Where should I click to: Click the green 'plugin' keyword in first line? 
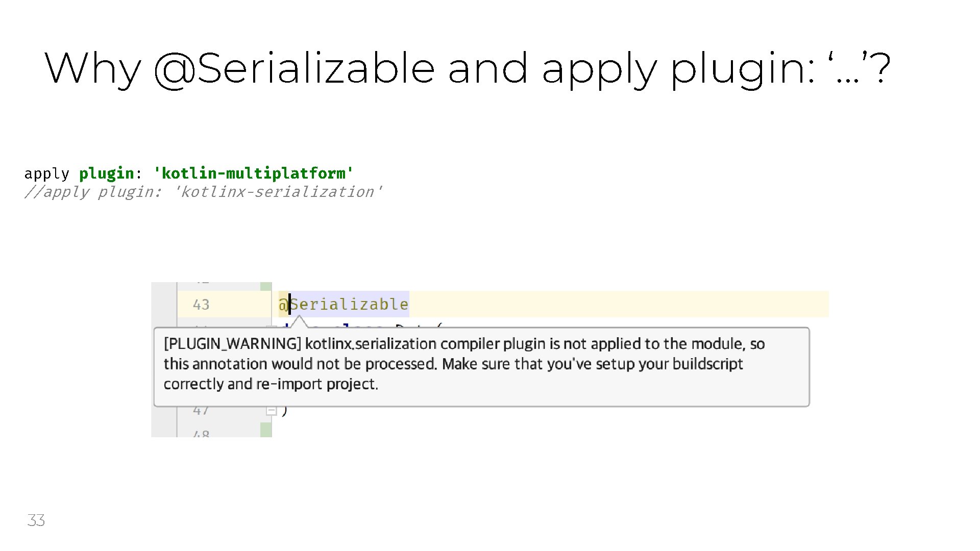pos(106,173)
